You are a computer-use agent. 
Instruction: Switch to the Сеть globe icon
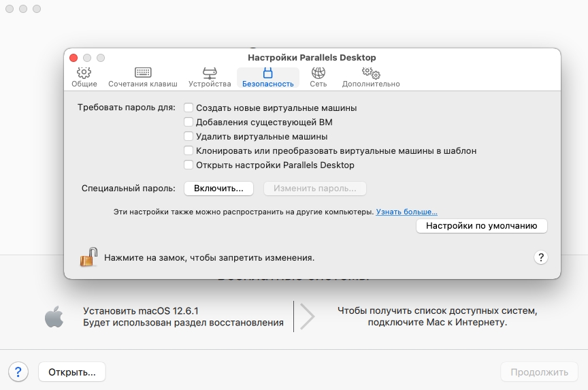[318, 73]
